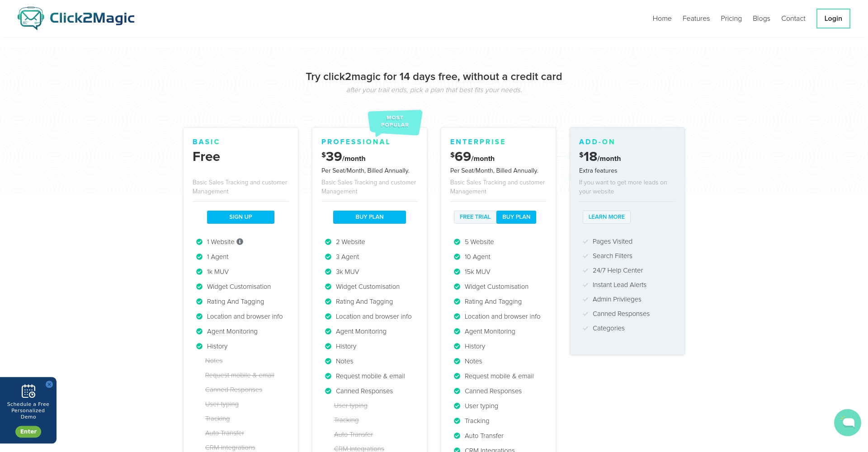Viewport: 868px width, 452px height.
Task: Click Buy Plan under Professional
Action: coord(369,217)
